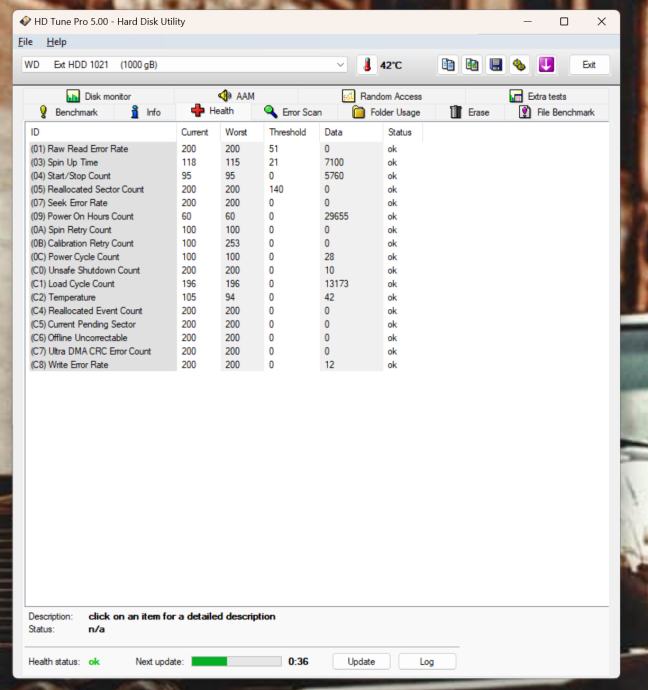The height and width of the screenshot is (690, 648).
Task: Open the Random Access tab
Action: point(382,96)
